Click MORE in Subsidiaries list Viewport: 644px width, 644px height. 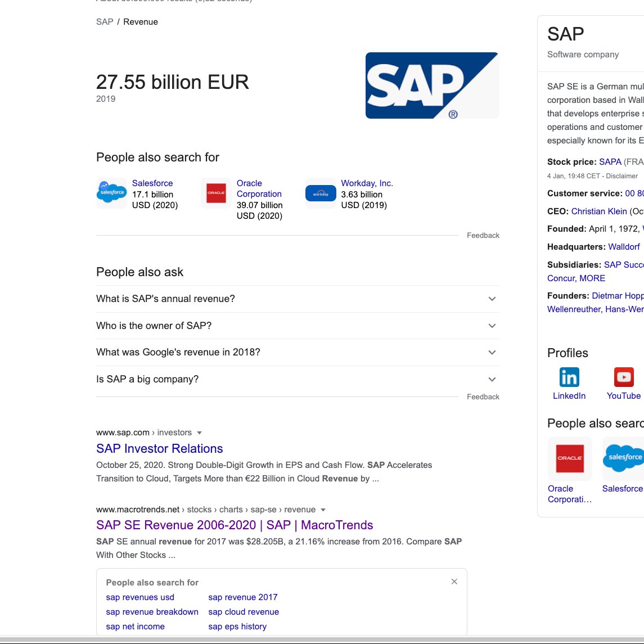pos(592,278)
